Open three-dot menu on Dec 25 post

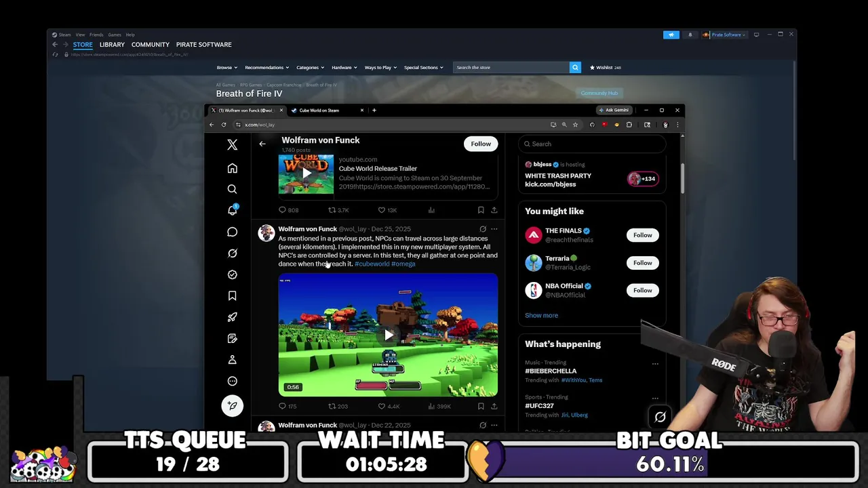point(494,229)
